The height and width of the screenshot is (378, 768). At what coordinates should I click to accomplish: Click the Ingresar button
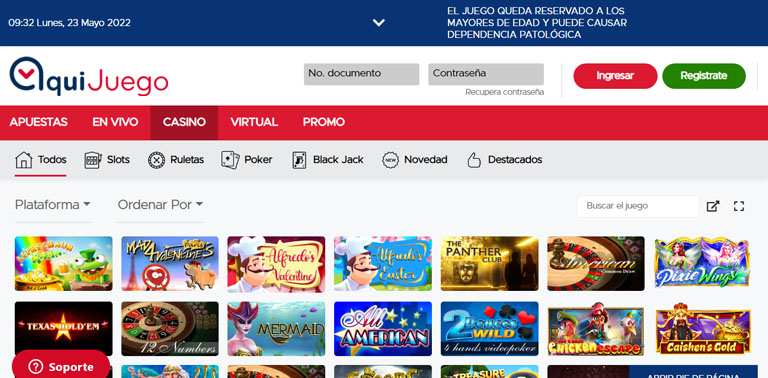[615, 76]
